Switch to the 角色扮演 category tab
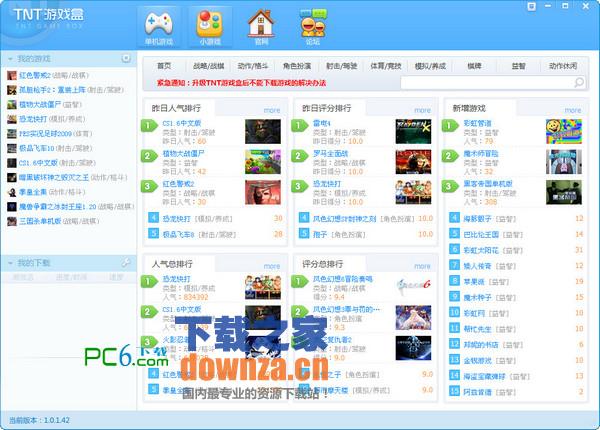This screenshot has width=600, height=430. (x=298, y=65)
